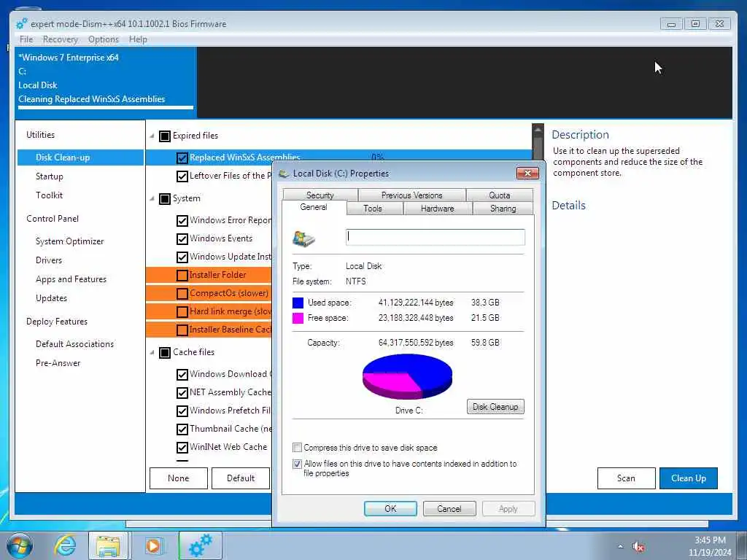Toggle the Cache files group checkbox
747x560 pixels.
(165, 352)
